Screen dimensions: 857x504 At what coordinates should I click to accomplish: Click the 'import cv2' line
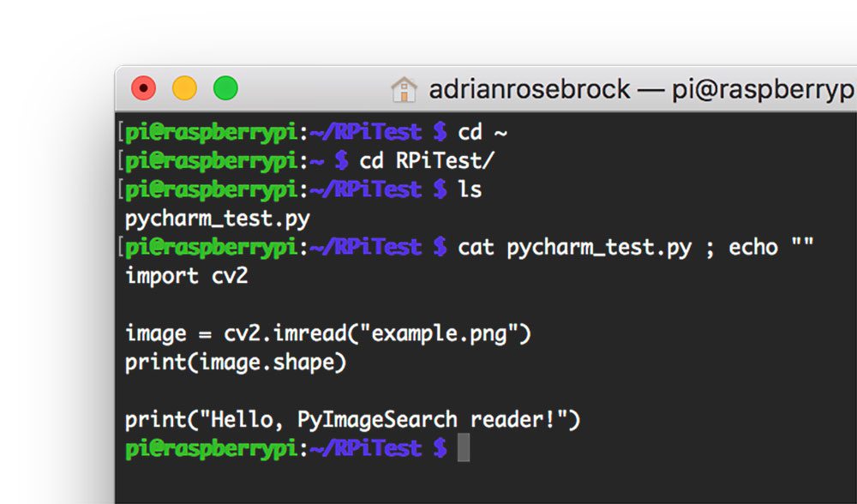[x=186, y=276]
